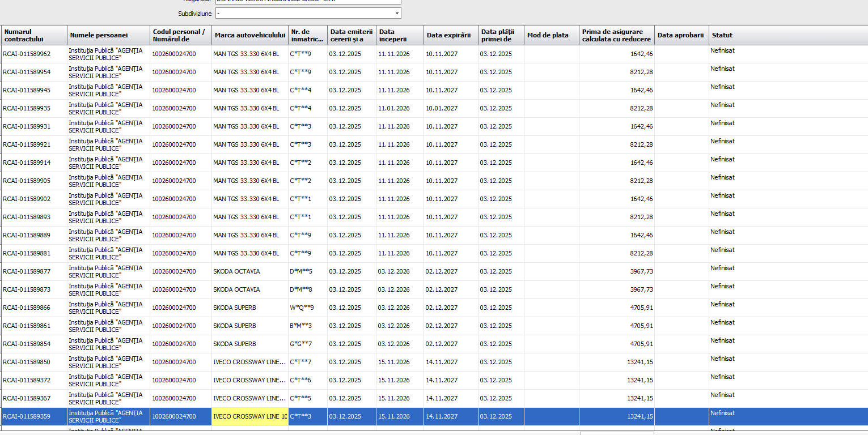This screenshot has width=868, height=435.
Task: Click the Codul personal column header
Action: pyautogui.click(x=180, y=35)
